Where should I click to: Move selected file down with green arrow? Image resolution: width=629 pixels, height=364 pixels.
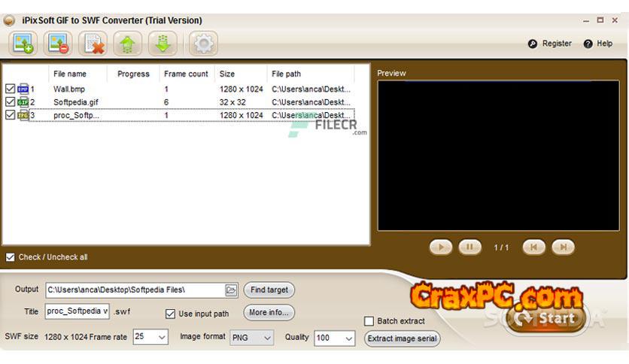point(163,44)
